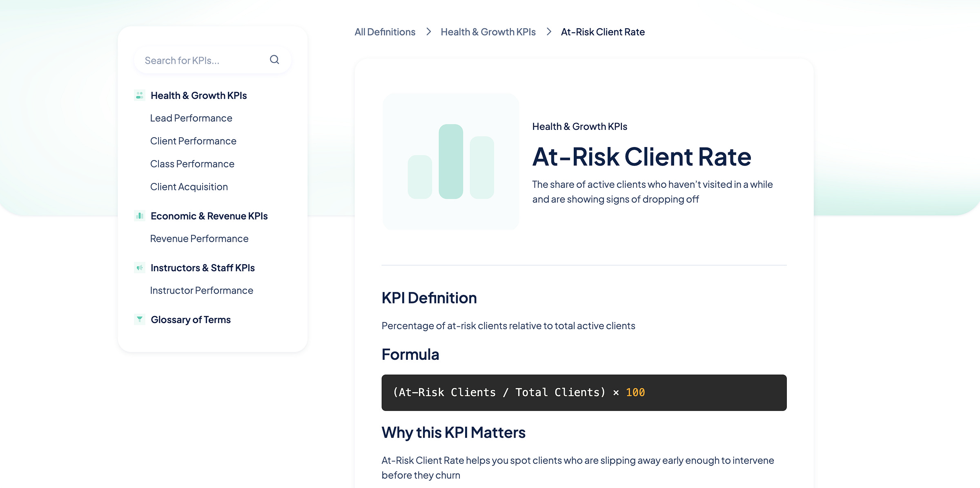Viewport: 980px width, 488px height.
Task: Click the large bar chart illustration
Action: point(451,162)
